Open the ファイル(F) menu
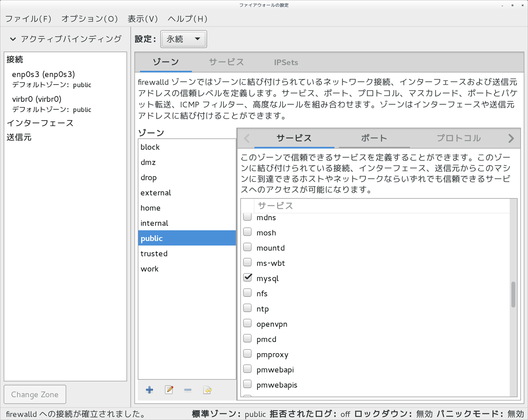The image size is (528, 420). click(28, 19)
